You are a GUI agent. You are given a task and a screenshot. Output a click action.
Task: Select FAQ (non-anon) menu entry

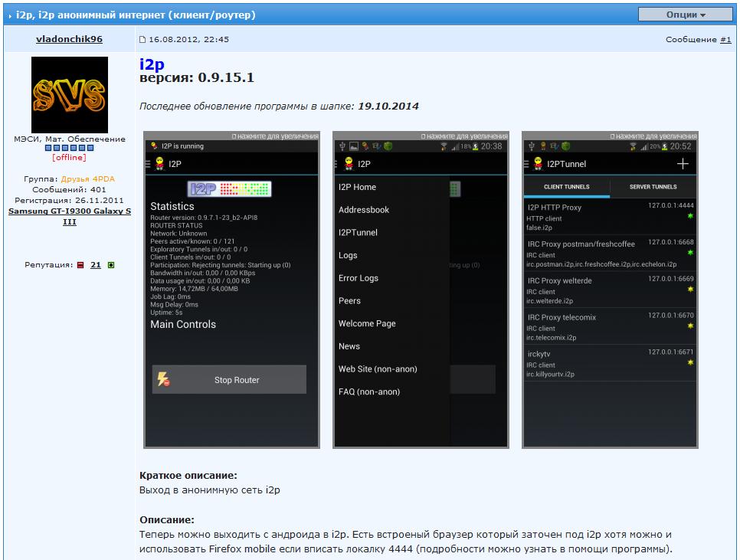point(369,391)
